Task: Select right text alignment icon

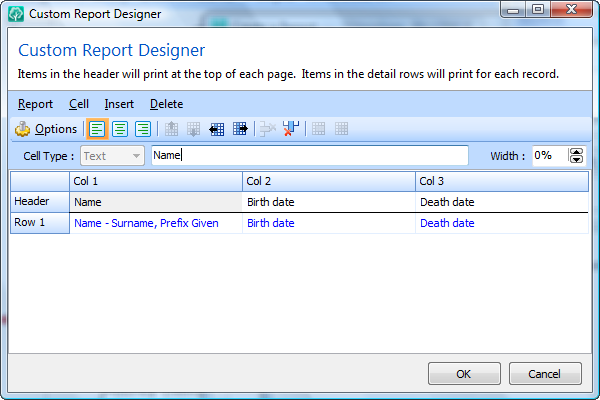Action: (x=143, y=129)
